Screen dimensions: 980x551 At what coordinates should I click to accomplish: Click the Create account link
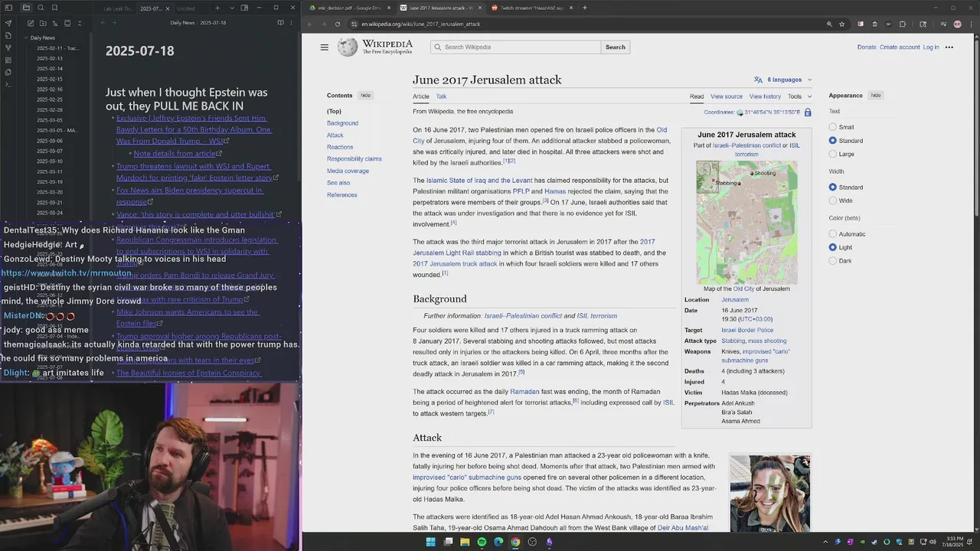[x=900, y=47]
